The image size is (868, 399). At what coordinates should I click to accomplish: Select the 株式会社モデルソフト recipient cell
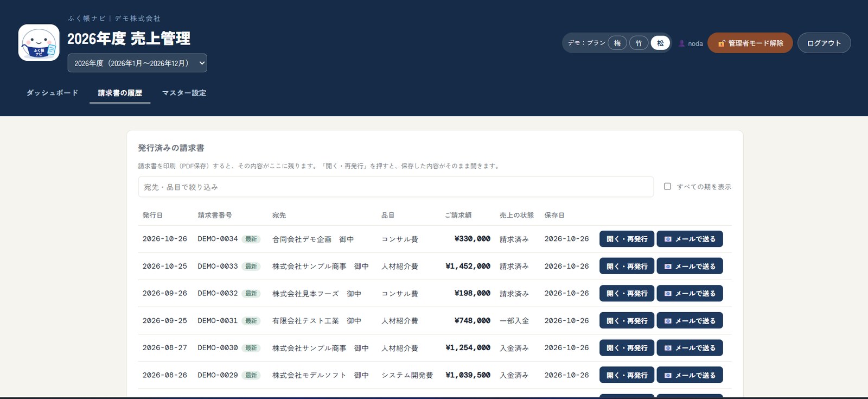point(321,375)
